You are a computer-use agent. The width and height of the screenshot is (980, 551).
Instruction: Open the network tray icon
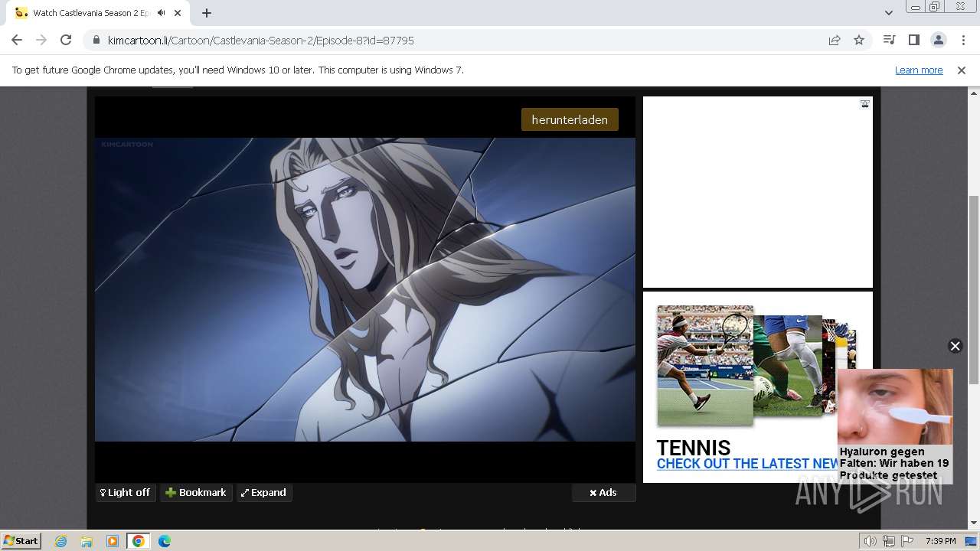(889, 541)
